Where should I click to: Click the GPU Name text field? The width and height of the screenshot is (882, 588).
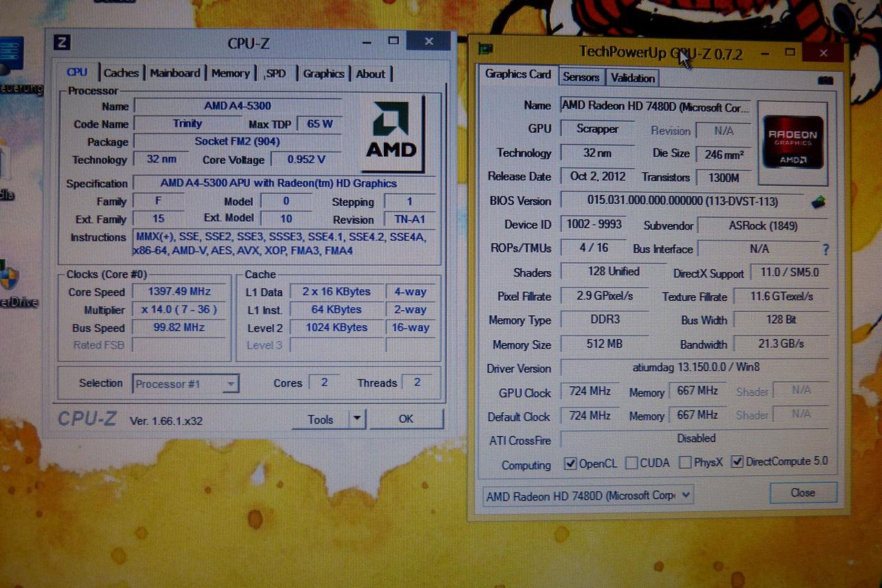655,106
